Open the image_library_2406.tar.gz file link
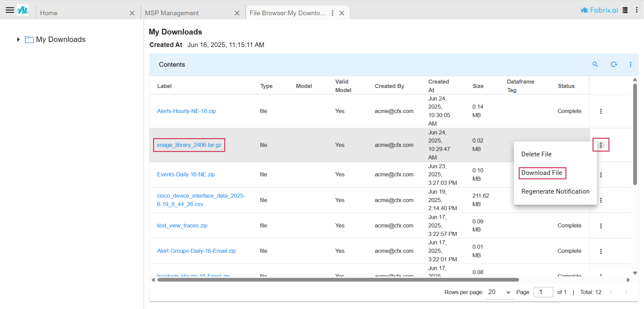Viewport: 644px width, 309px height. pyautogui.click(x=189, y=145)
